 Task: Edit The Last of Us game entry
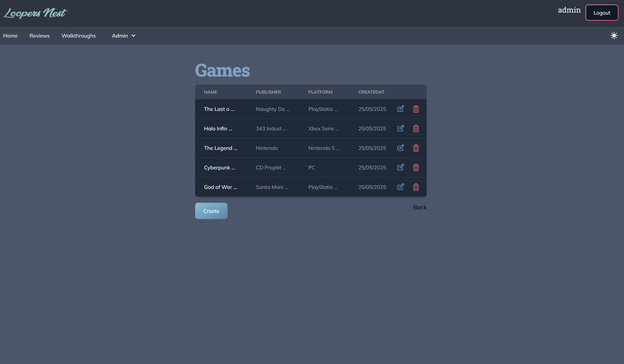click(x=401, y=109)
